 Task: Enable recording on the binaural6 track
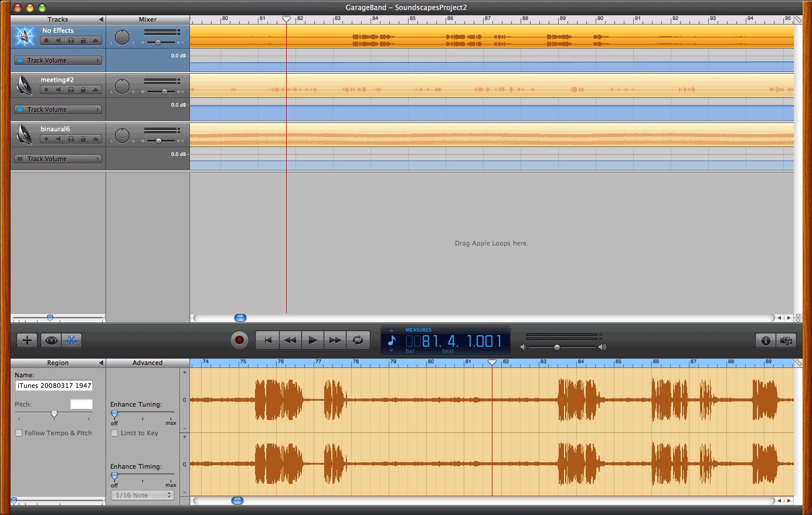(x=46, y=139)
